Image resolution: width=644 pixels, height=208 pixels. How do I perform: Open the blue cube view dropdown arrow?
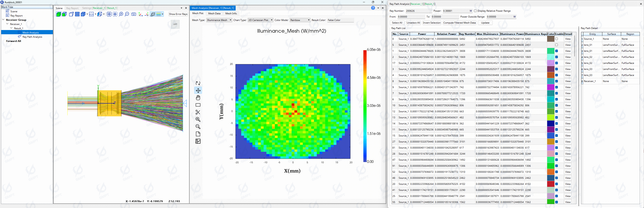(x=87, y=14)
